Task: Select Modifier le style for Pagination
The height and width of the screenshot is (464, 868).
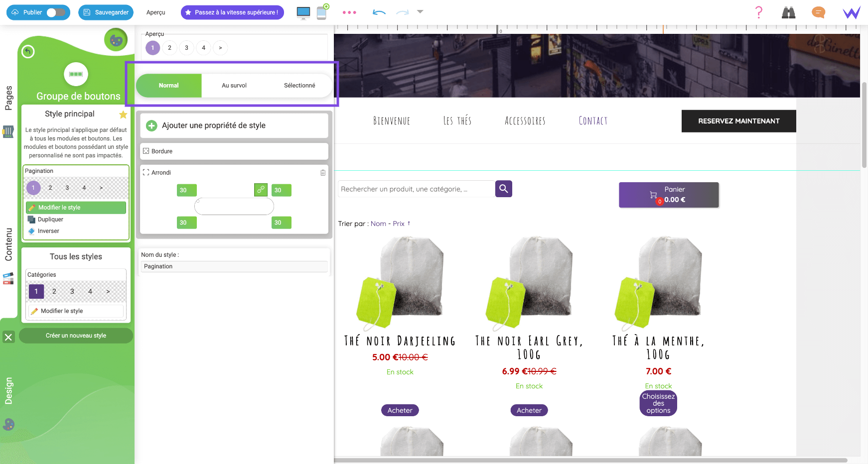Action: [76, 208]
